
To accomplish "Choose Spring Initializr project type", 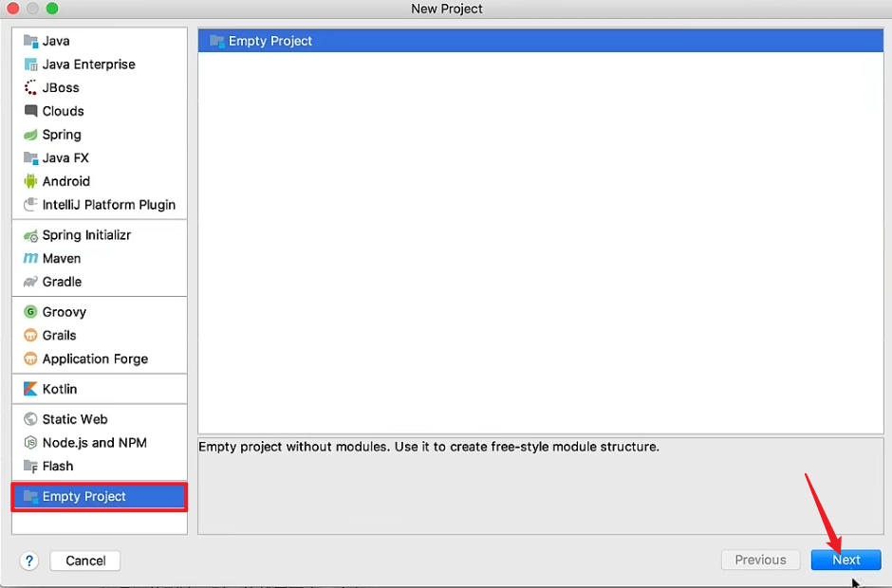I will tap(100, 235).
